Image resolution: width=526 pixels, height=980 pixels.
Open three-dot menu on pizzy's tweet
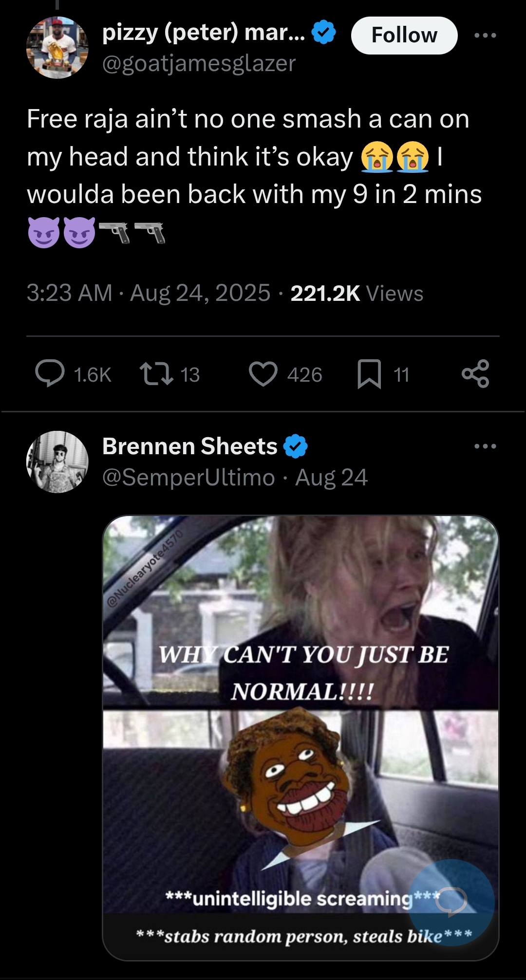point(486,36)
